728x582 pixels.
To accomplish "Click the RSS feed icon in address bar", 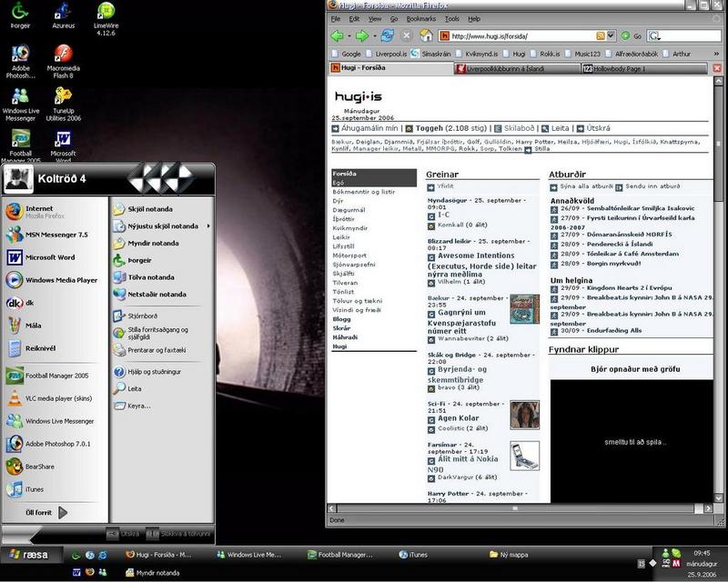I will pyautogui.click(x=601, y=35).
